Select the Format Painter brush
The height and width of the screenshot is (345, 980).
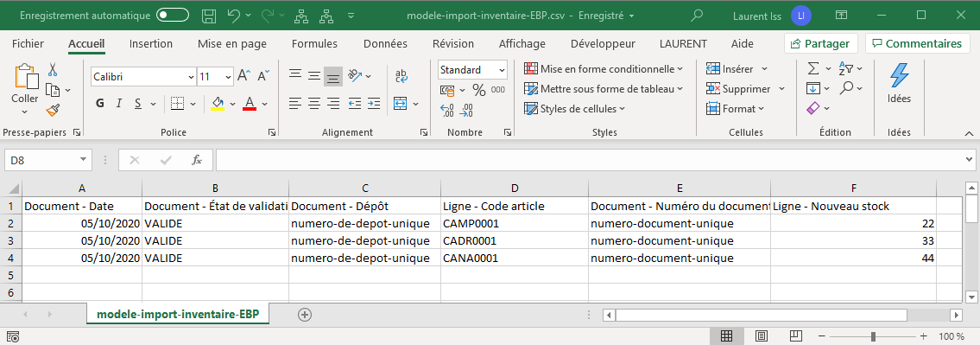54,110
